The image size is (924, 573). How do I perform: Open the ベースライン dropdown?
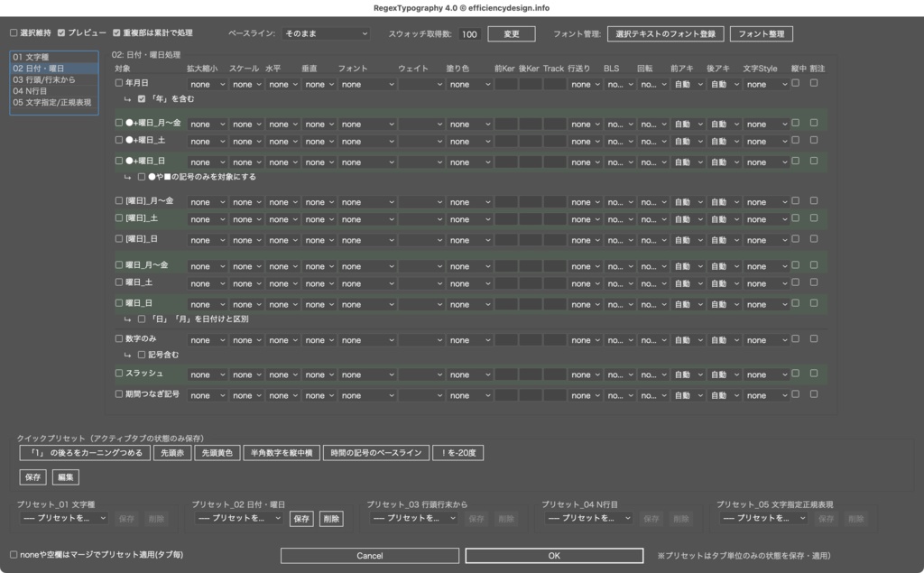coord(326,33)
